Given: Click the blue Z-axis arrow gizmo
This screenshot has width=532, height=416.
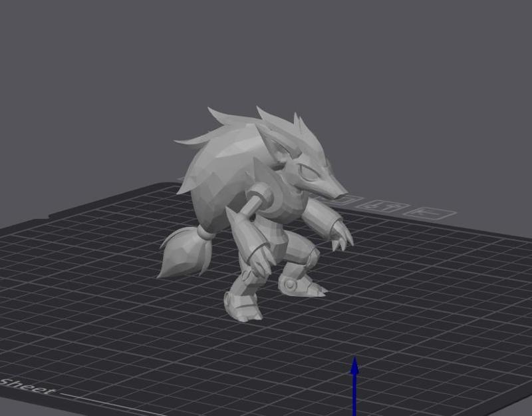Looking at the screenshot, I should [x=354, y=379].
